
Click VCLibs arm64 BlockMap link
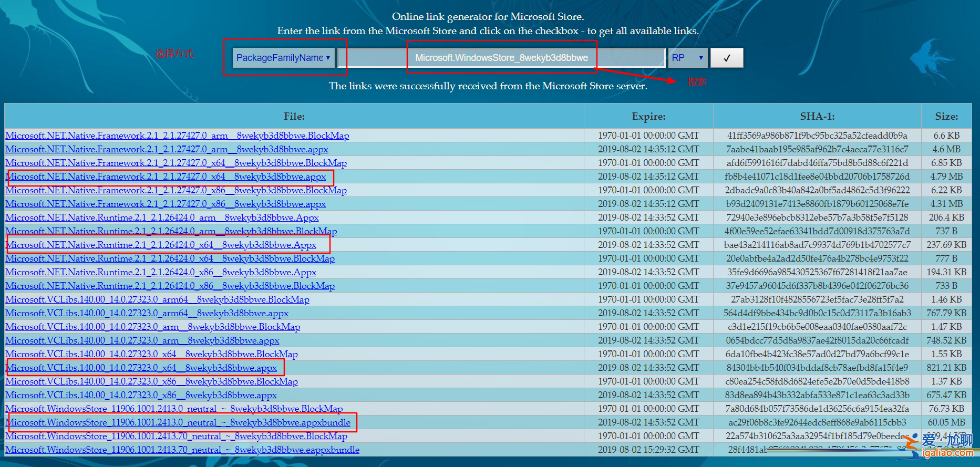pyautogui.click(x=157, y=300)
